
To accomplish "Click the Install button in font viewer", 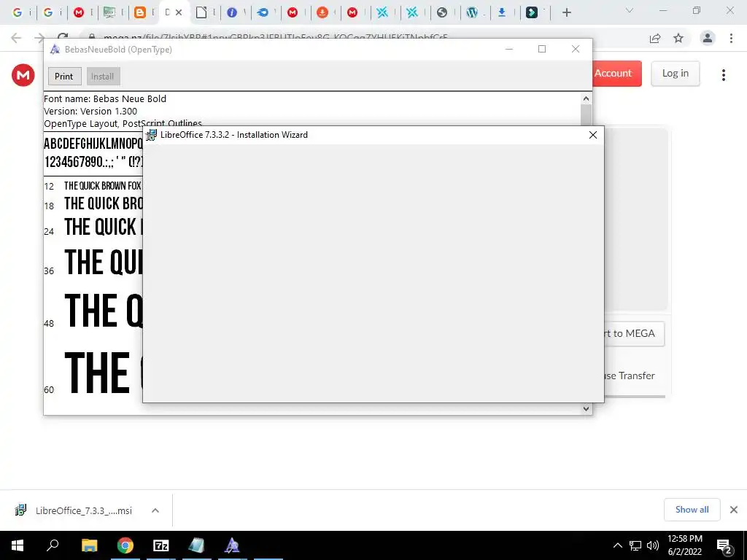I will coord(102,76).
